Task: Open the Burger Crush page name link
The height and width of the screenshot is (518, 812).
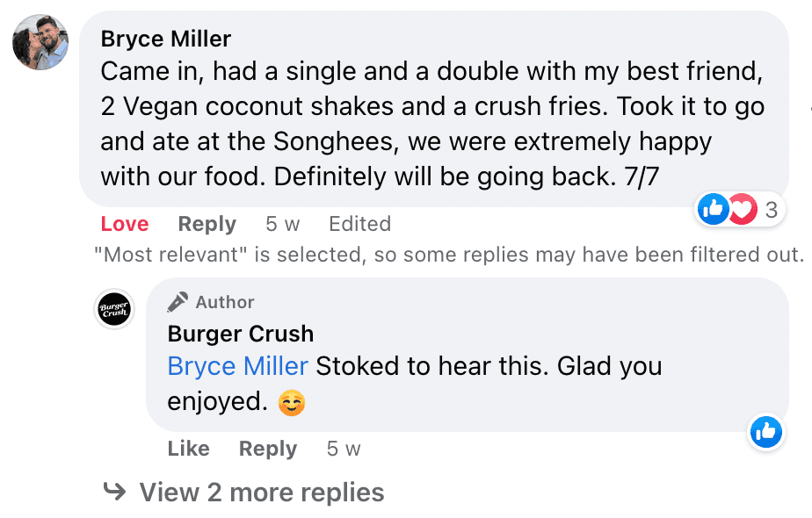Action: click(x=240, y=334)
